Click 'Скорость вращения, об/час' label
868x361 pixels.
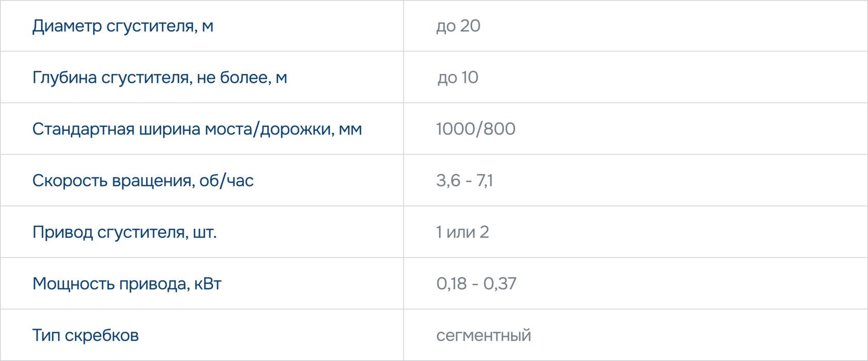[143, 180]
